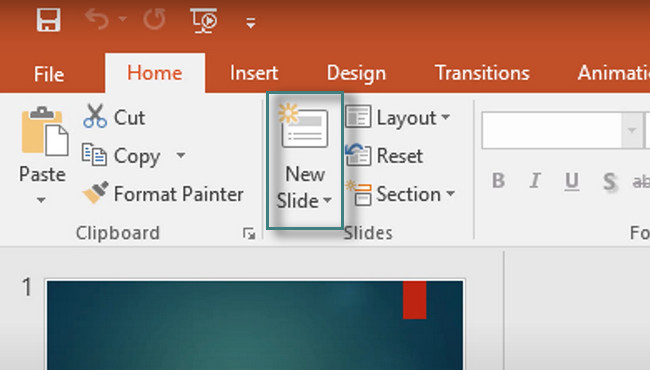Activate the Format Painter brush
650x370 pixels.
(x=163, y=194)
